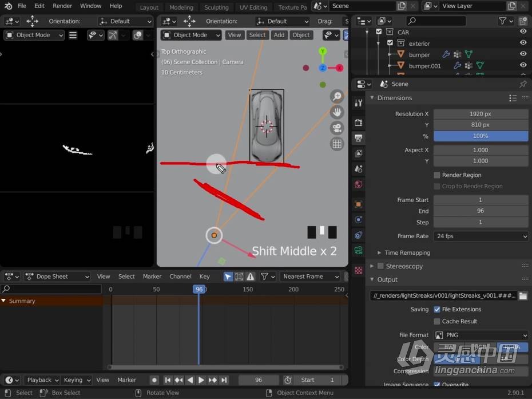The width and height of the screenshot is (532, 399).
Task: Expand the Time Remapping subpanel
Action: click(379, 252)
